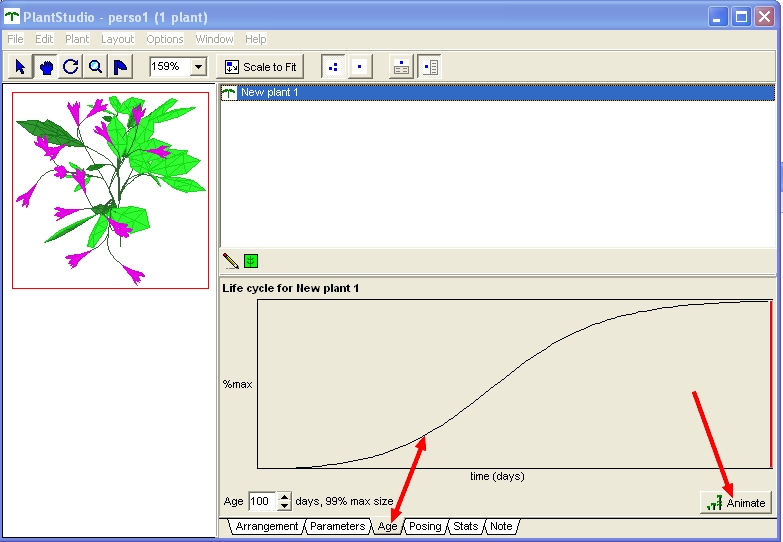This screenshot has width=783, height=542.
Task: Click the '%max' axis label
Action: [x=238, y=384]
